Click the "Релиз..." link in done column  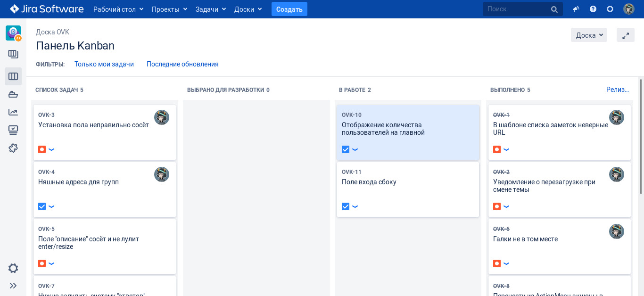coord(618,90)
